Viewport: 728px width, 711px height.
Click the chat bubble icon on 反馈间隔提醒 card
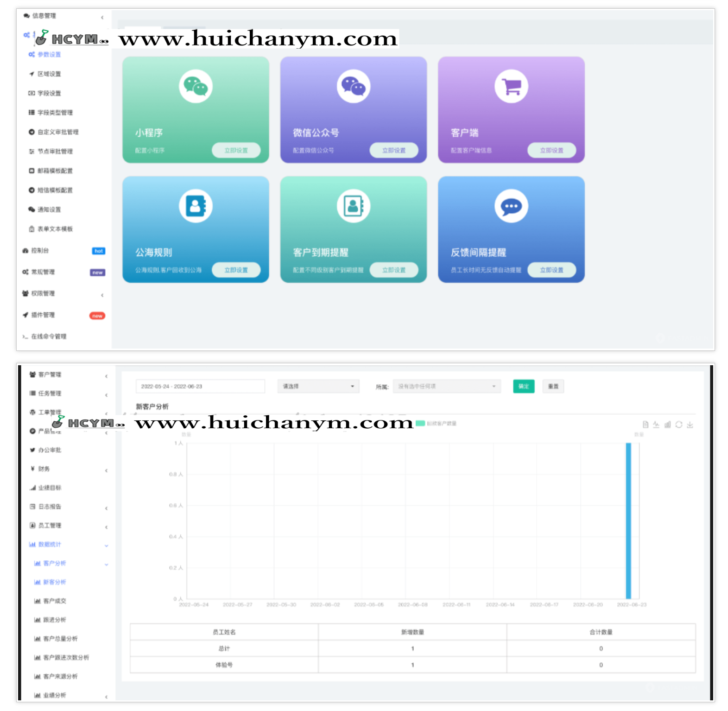click(511, 206)
